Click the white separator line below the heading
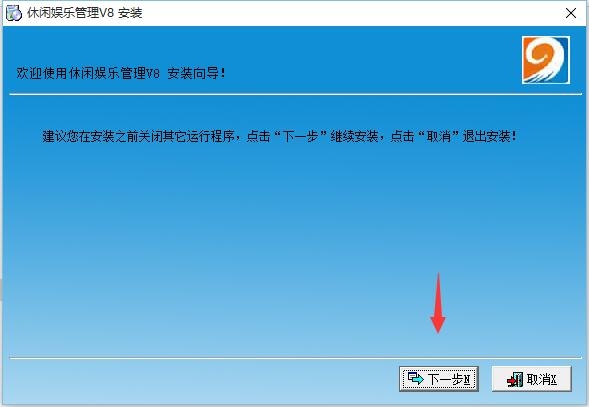The width and height of the screenshot is (589, 407). [295, 94]
